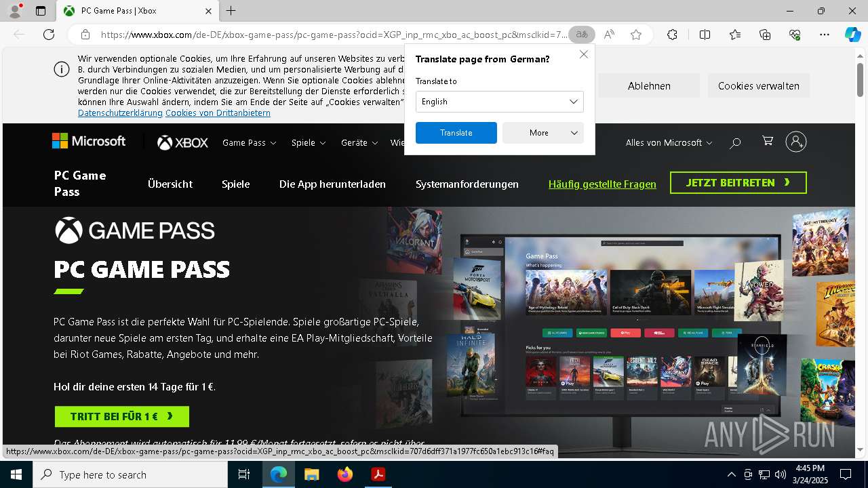Add this page to favorites star
The width and height of the screenshot is (868, 488).
pos(636,35)
